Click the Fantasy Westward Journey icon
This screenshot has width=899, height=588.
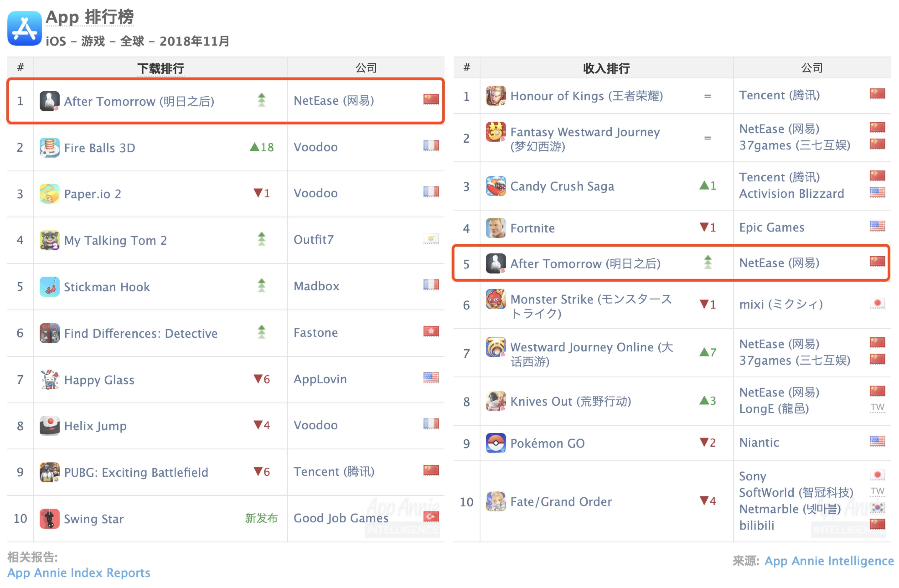pyautogui.click(x=496, y=132)
